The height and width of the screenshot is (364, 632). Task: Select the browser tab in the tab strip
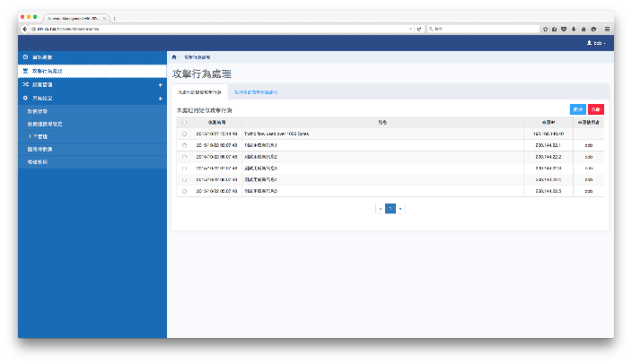(75, 18)
